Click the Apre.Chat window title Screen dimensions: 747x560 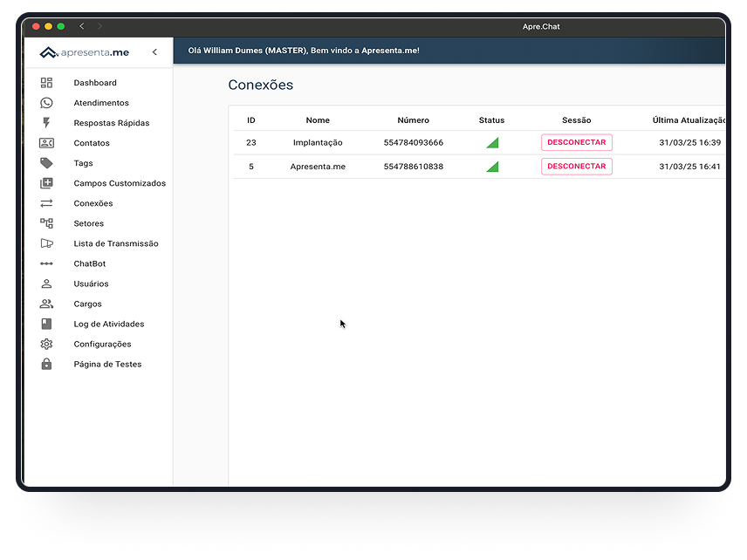(541, 27)
